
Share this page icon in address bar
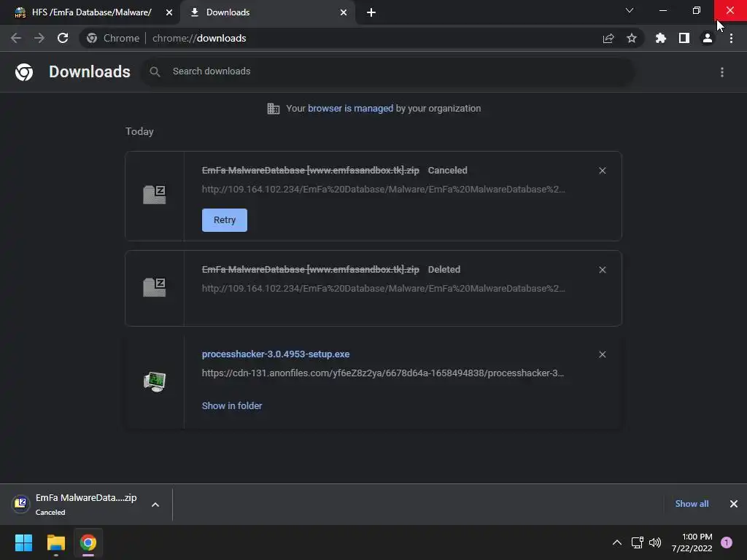[x=608, y=38]
